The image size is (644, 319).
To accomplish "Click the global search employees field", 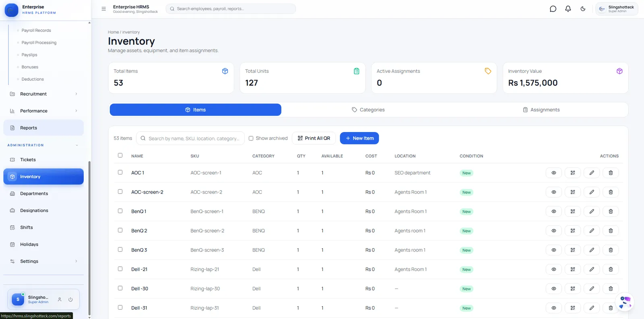I will [x=231, y=9].
